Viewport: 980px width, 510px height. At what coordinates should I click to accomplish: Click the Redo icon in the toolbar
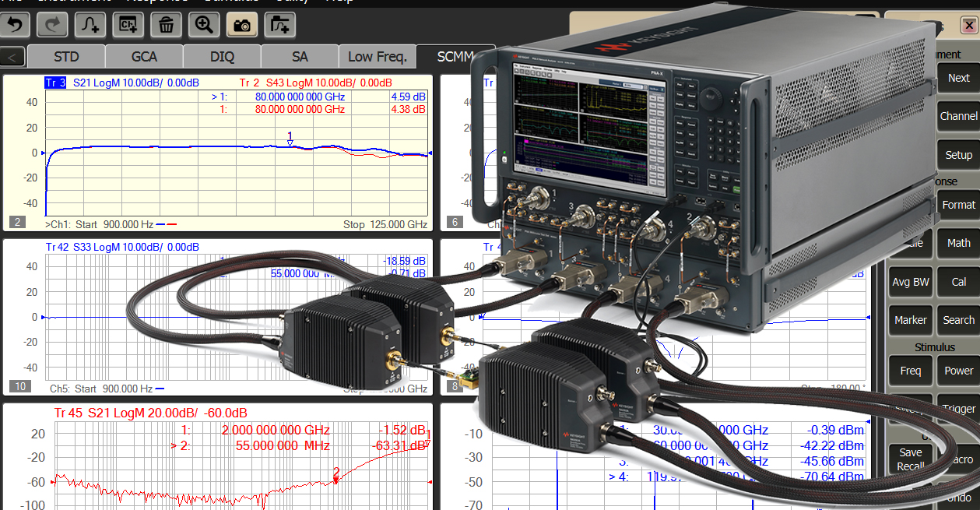[52, 24]
